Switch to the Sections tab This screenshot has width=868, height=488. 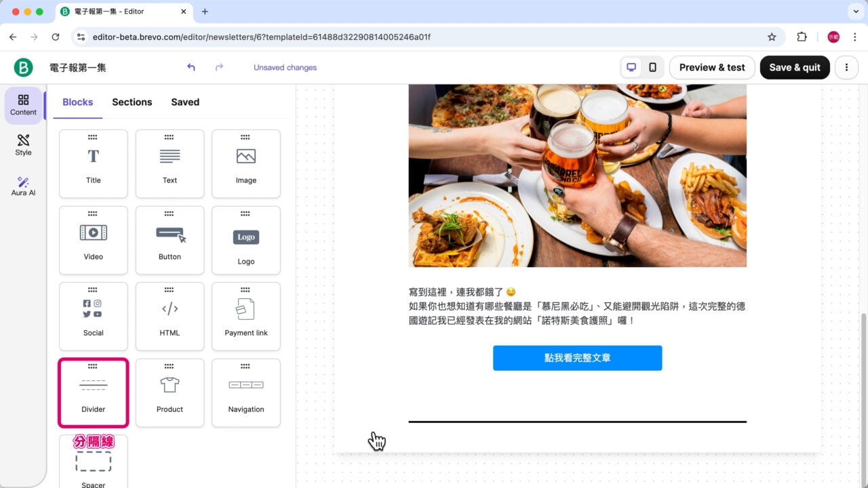point(132,102)
